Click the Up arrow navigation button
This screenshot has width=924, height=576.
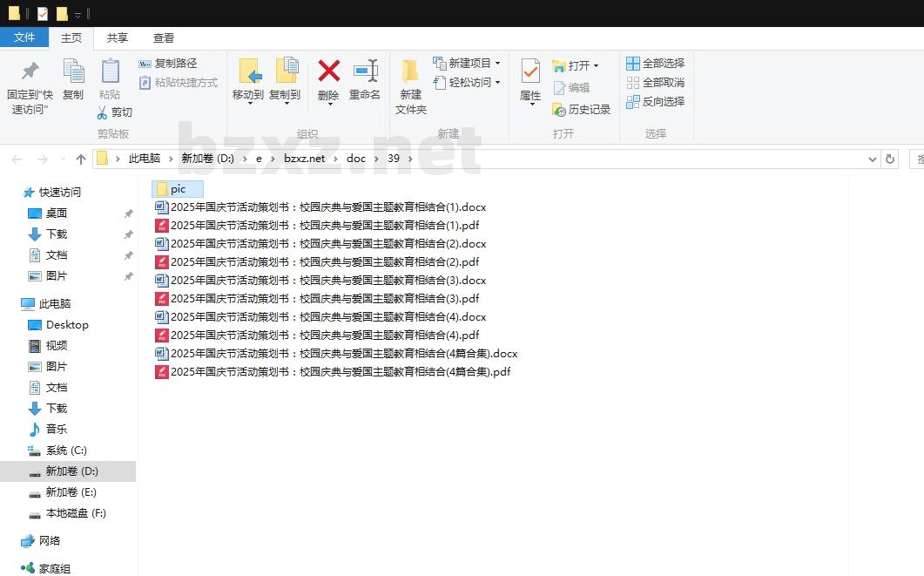[81, 159]
